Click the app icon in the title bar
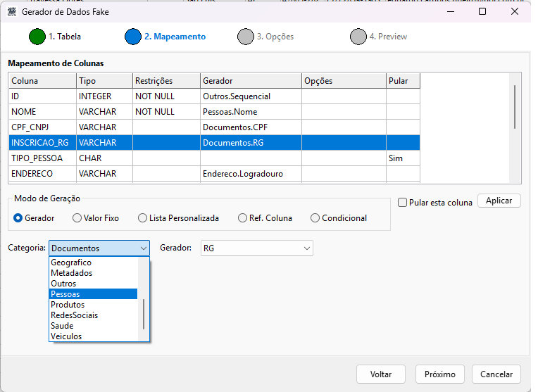The image size is (538, 392). tap(12, 12)
